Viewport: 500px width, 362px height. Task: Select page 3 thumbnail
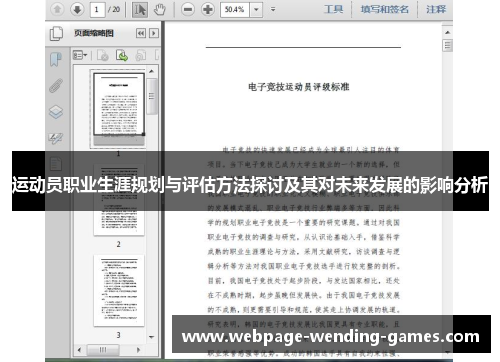(119, 291)
